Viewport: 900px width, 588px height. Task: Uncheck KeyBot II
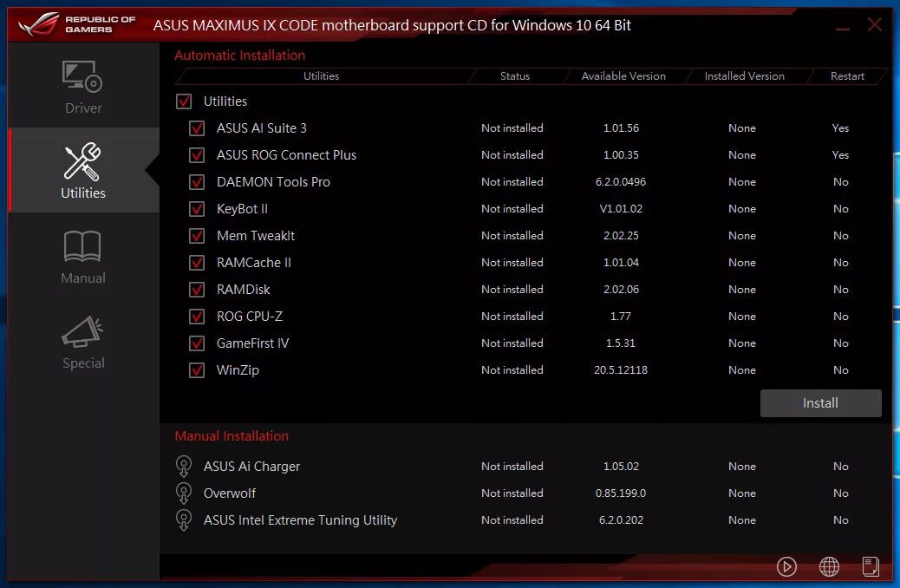pyautogui.click(x=197, y=209)
